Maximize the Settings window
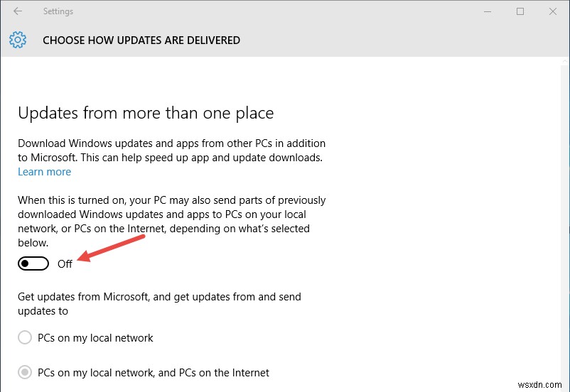The image size is (570, 392). (520, 11)
